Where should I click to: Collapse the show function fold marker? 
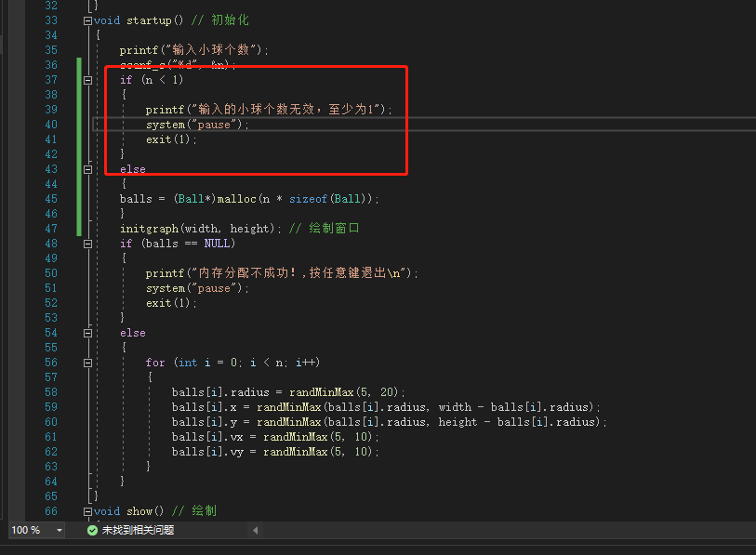[x=87, y=511]
